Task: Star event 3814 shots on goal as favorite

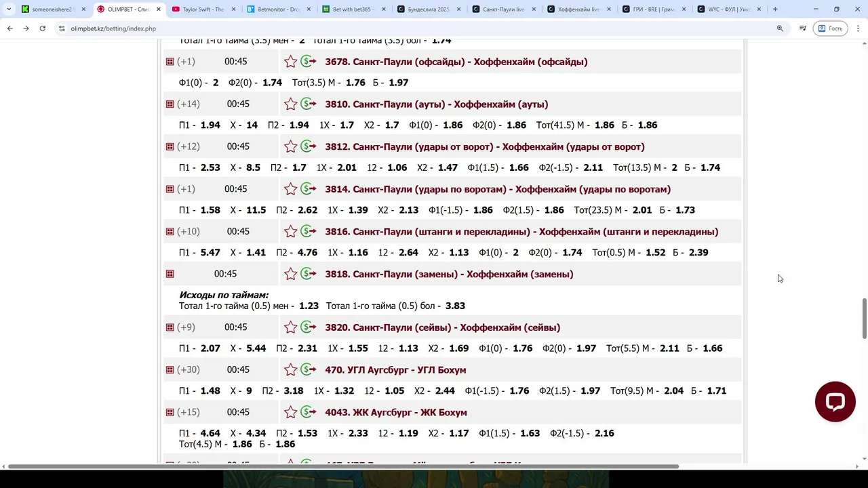Action: click(x=291, y=189)
